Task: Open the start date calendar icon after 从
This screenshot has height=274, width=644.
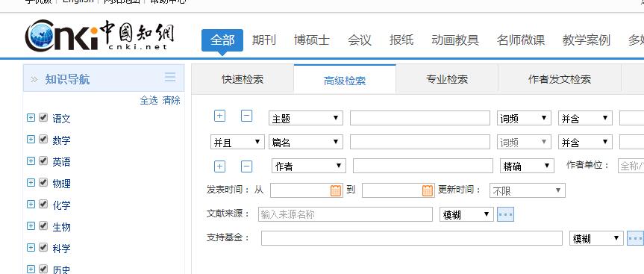Action: [x=336, y=190]
